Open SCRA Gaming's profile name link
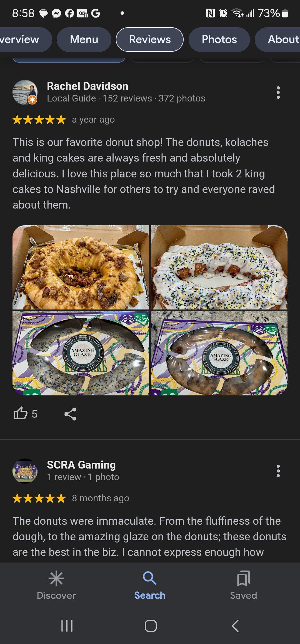 pyautogui.click(x=81, y=465)
